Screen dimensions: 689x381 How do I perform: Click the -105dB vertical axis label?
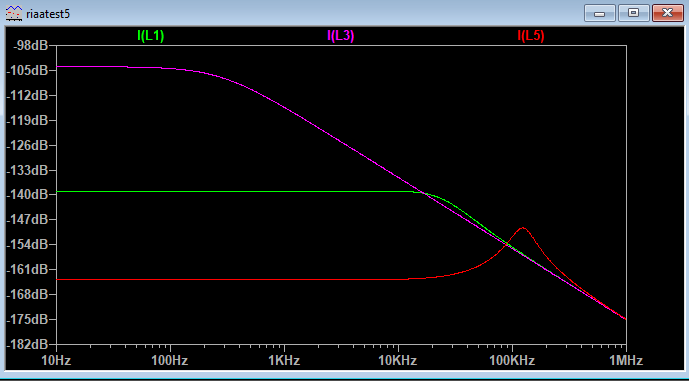(27, 70)
